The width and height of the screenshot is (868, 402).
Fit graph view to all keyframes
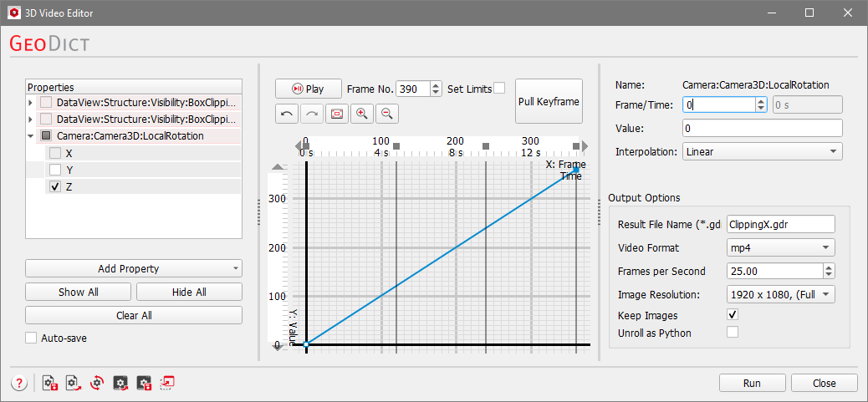coord(337,114)
